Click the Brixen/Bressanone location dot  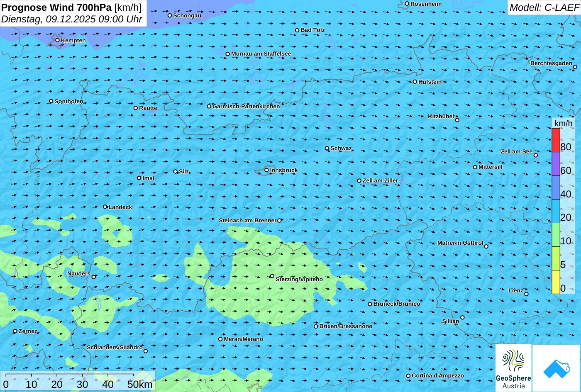[316, 326]
